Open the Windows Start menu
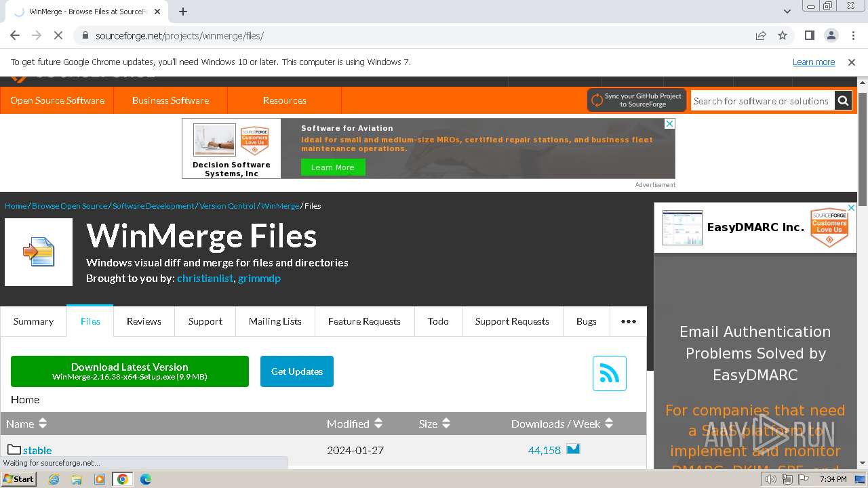The image size is (868, 488). tap(18, 479)
